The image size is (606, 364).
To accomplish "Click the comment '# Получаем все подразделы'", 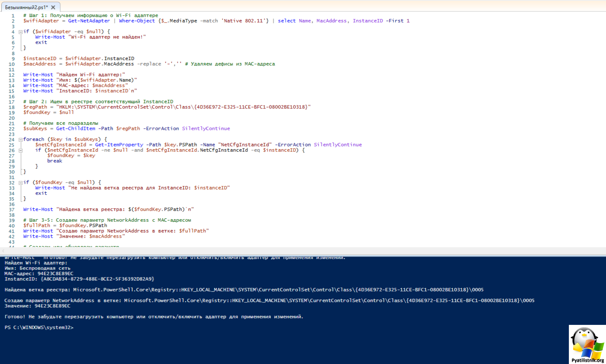I will click(x=61, y=123).
